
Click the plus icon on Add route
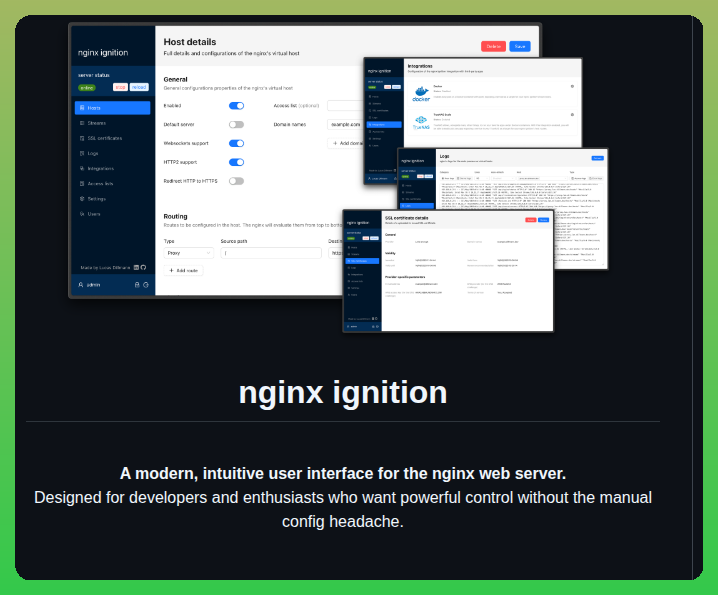[172, 271]
